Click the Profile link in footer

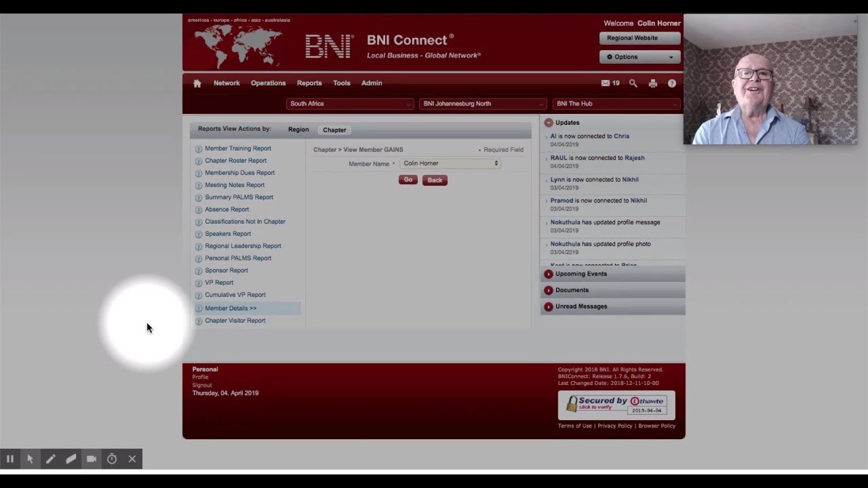click(x=200, y=378)
